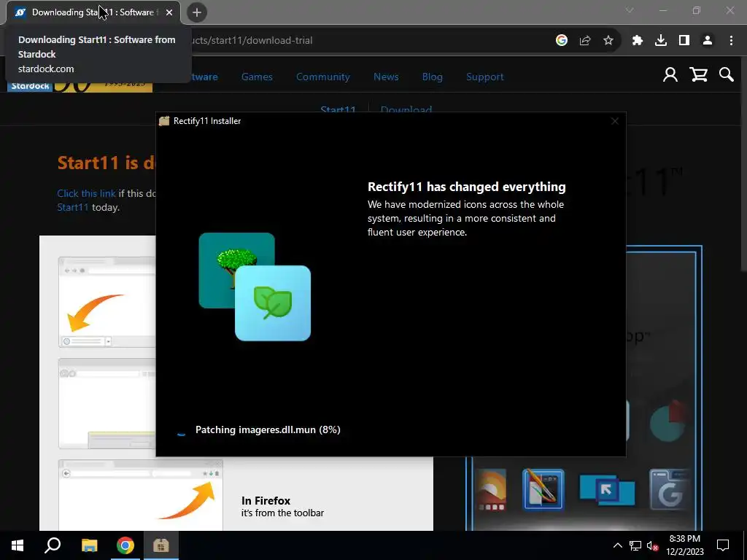Image resolution: width=747 pixels, height=560 pixels.
Task: Click the Start11 link before "today"
Action: 72,207
